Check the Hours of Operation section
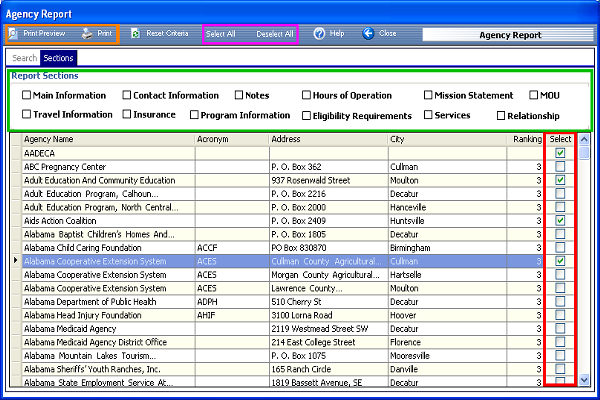Viewport: 600px width, 400px height. tap(306, 96)
